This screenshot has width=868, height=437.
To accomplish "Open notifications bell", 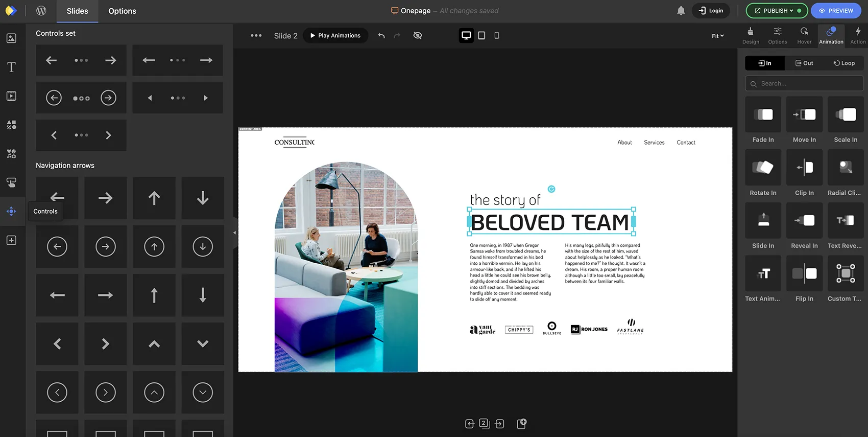I will pyautogui.click(x=681, y=11).
